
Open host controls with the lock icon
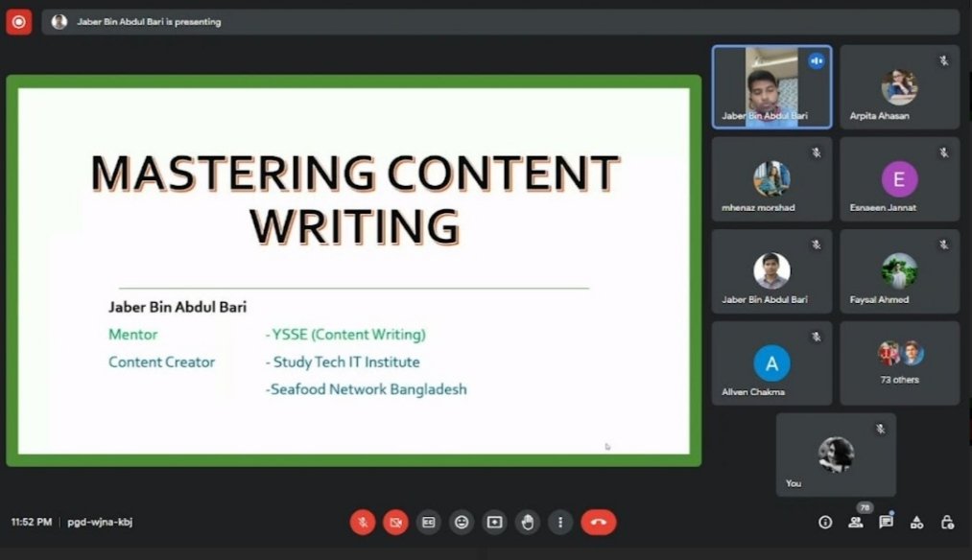point(947,523)
